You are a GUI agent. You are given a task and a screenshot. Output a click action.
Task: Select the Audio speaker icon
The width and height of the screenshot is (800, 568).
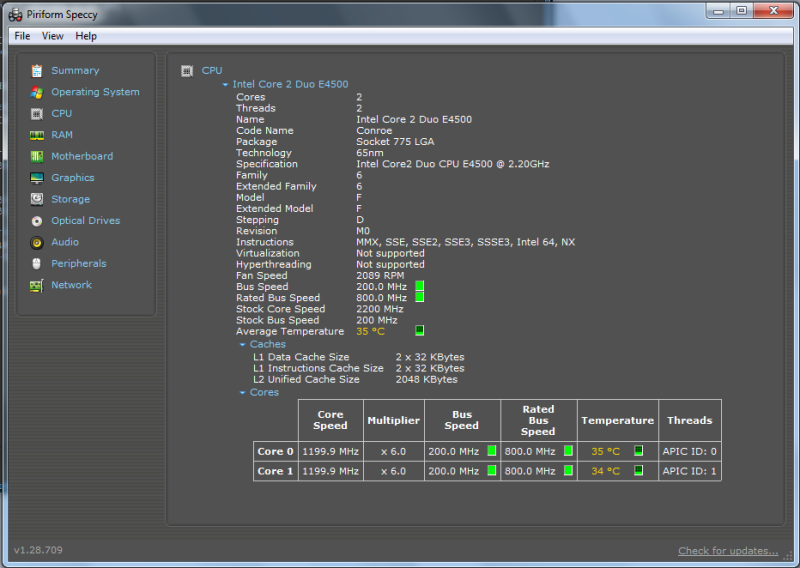(37, 242)
